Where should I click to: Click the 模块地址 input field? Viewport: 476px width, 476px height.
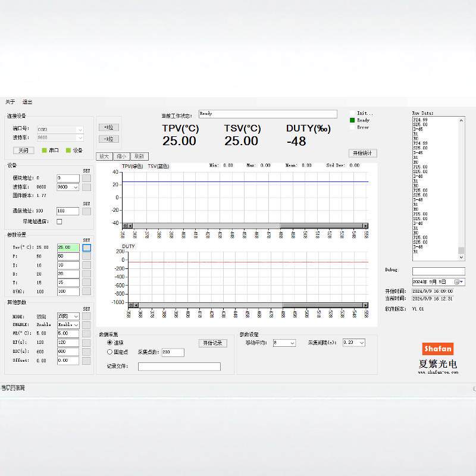pyautogui.click(x=68, y=178)
